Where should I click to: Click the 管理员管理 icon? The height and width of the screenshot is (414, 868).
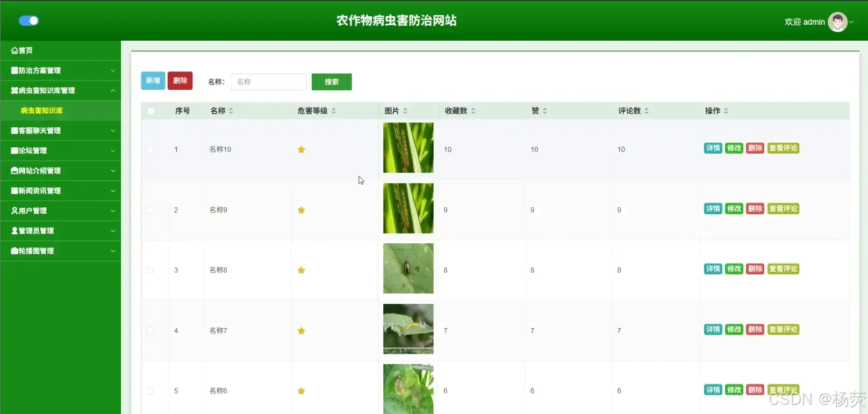pyautogui.click(x=15, y=231)
